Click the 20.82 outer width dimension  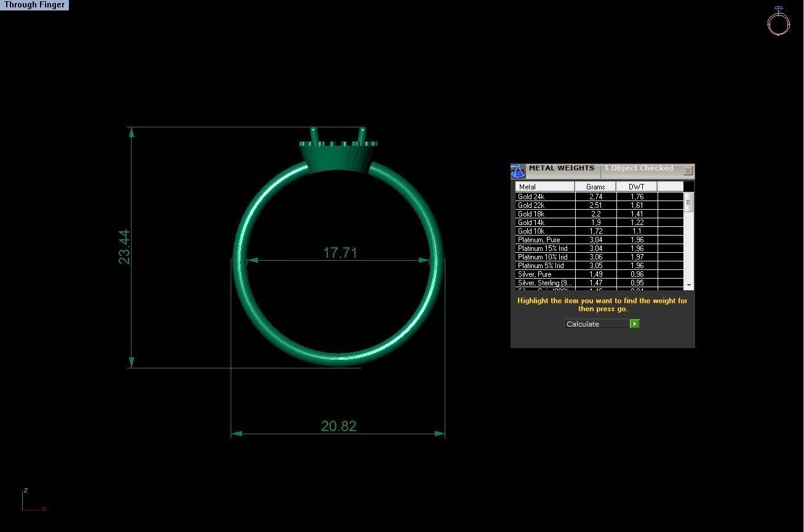click(x=339, y=426)
